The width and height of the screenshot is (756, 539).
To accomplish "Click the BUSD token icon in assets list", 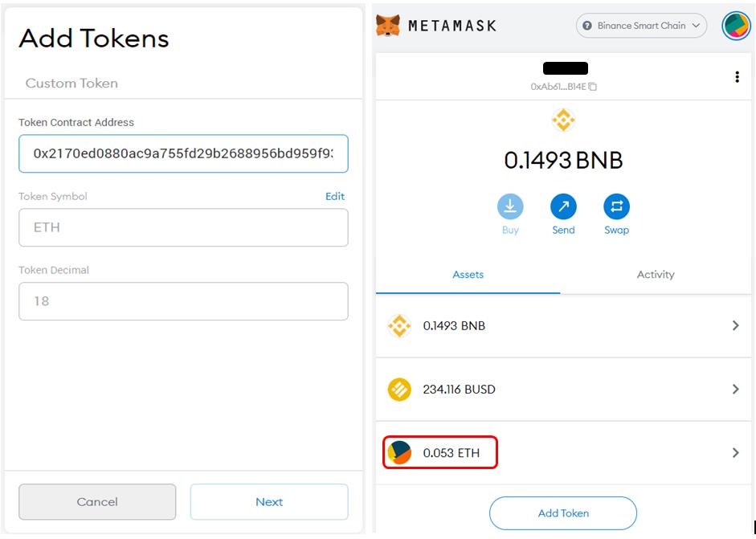I will pos(399,389).
